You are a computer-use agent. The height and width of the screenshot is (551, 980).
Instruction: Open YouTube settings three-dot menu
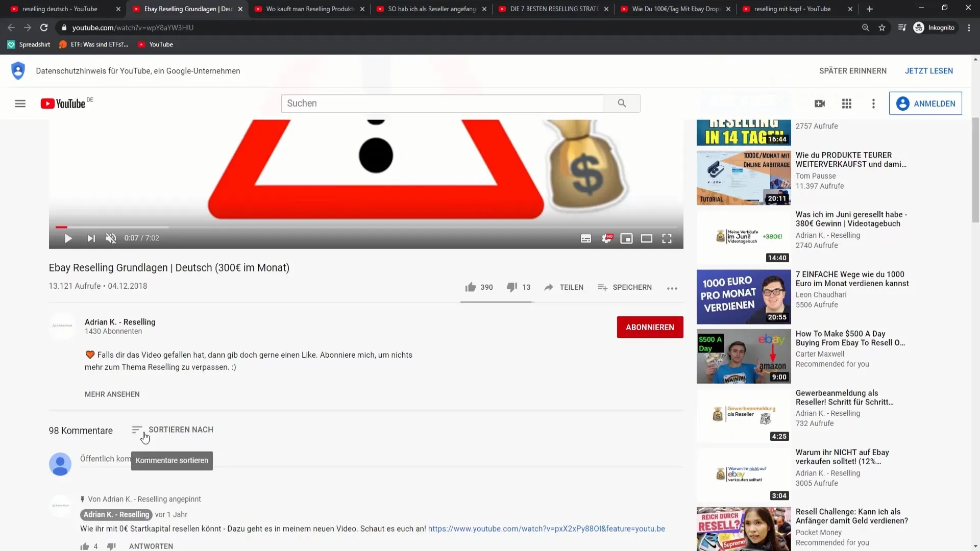point(873,104)
